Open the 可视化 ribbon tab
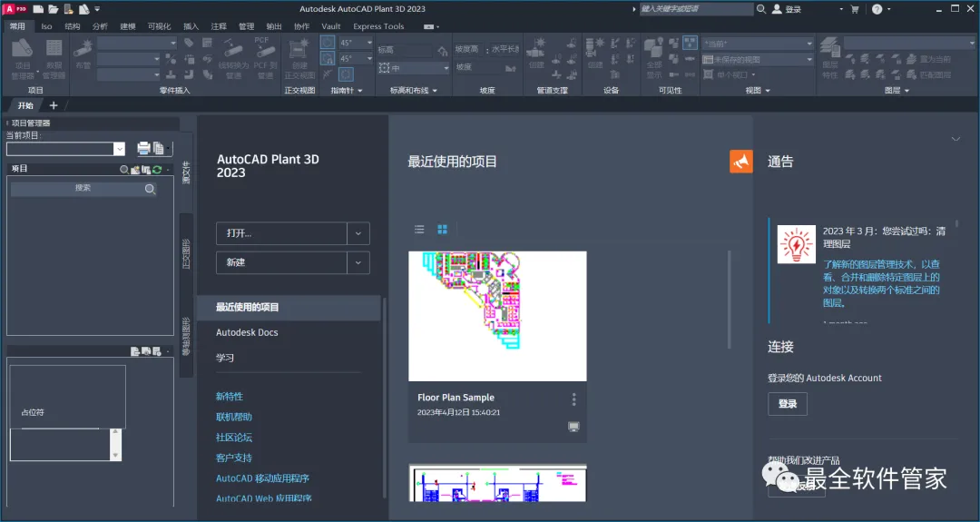The width and height of the screenshot is (980, 522). (x=160, y=26)
